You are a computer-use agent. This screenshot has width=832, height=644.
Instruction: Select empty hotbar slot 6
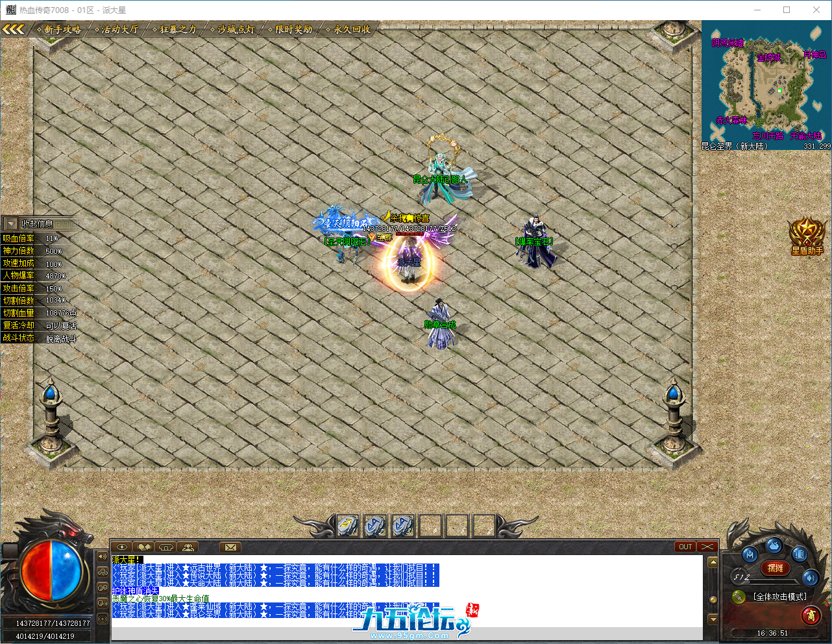tap(484, 525)
